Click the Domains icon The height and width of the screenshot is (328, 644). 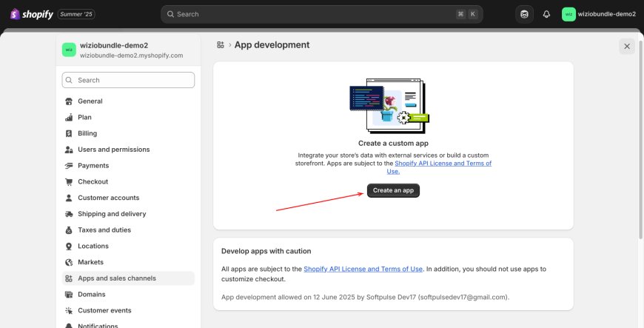[x=69, y=294]
